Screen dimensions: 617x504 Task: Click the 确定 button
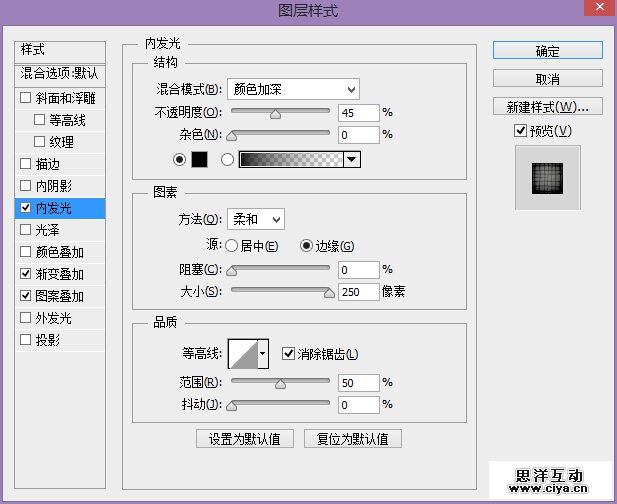click(547, 50)
